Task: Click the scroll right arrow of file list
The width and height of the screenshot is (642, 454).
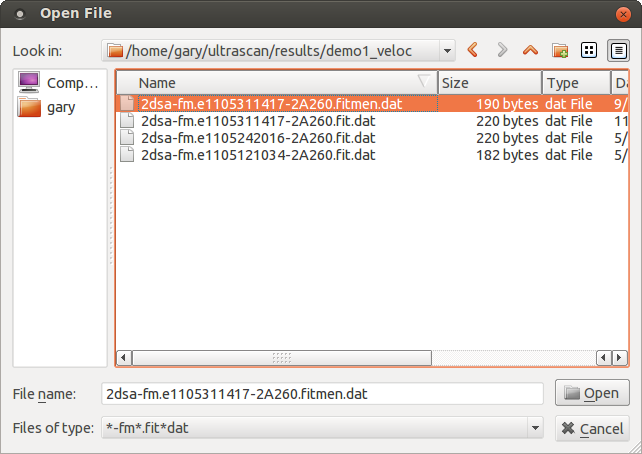Action: pos(620,357)
